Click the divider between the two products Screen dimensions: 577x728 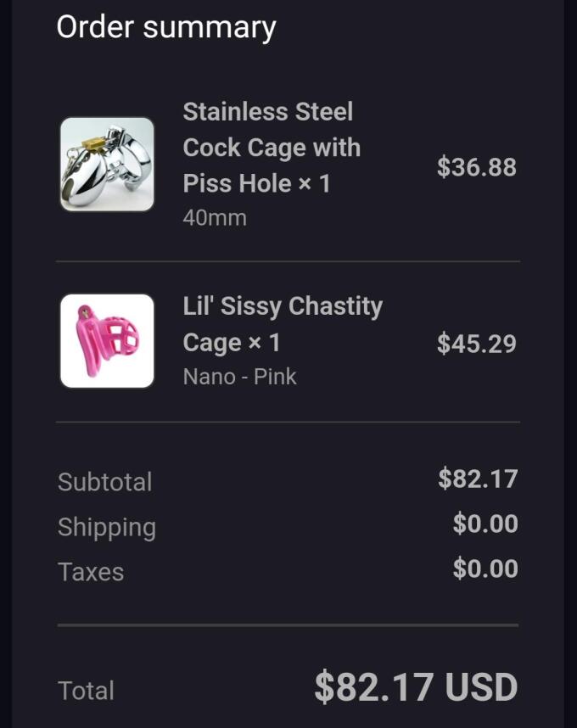[x=288, y=262]
